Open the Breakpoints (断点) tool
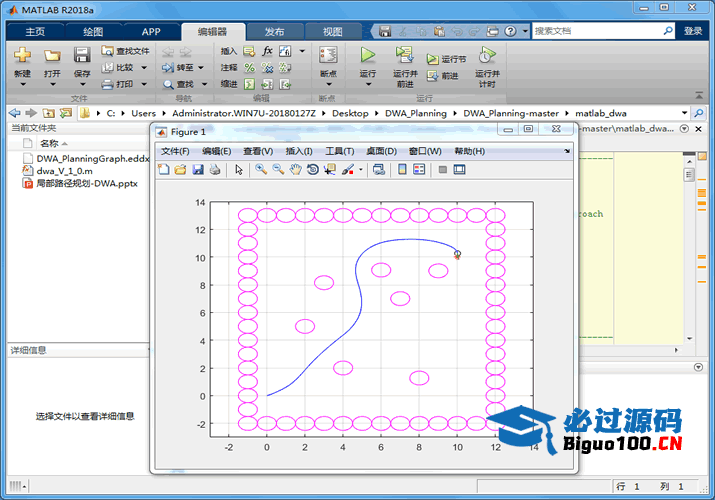Image resolution: width=715 pixels, height=500 pixels. pos(328,55)
